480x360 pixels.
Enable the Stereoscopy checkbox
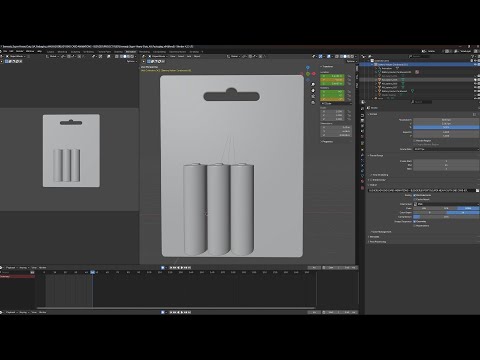[370, 180]
